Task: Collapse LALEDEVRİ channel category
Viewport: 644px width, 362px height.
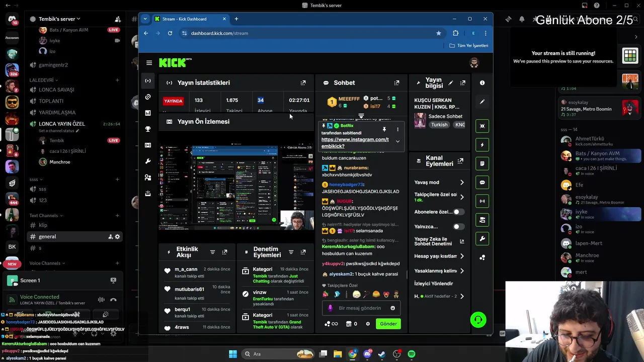Action: tap(44, 80)
